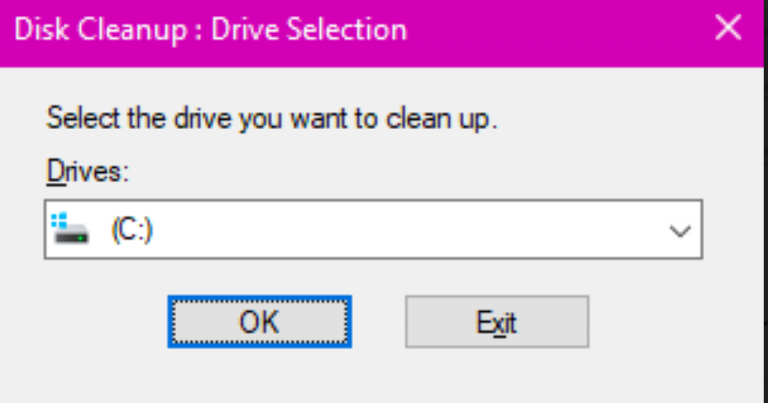This screenshot has width=768, height=403.
Task: Start cleanup of drive C with OK
Action: click(260, 322)
